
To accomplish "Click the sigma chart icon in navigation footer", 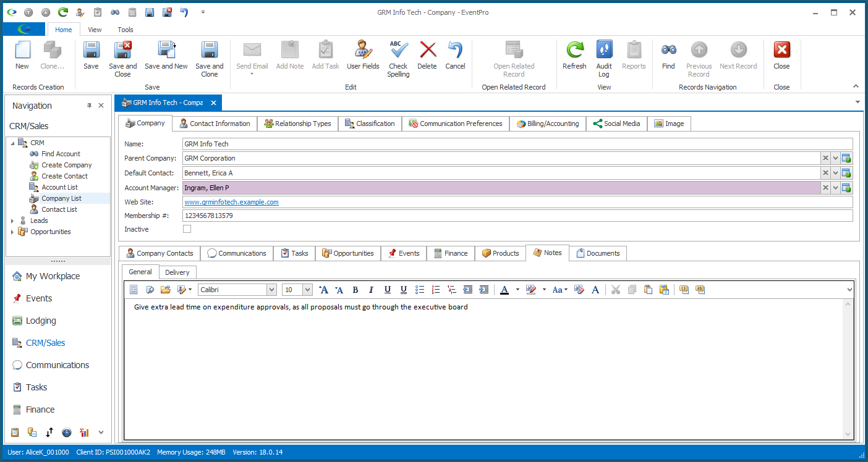I will [x=84, y=432].
